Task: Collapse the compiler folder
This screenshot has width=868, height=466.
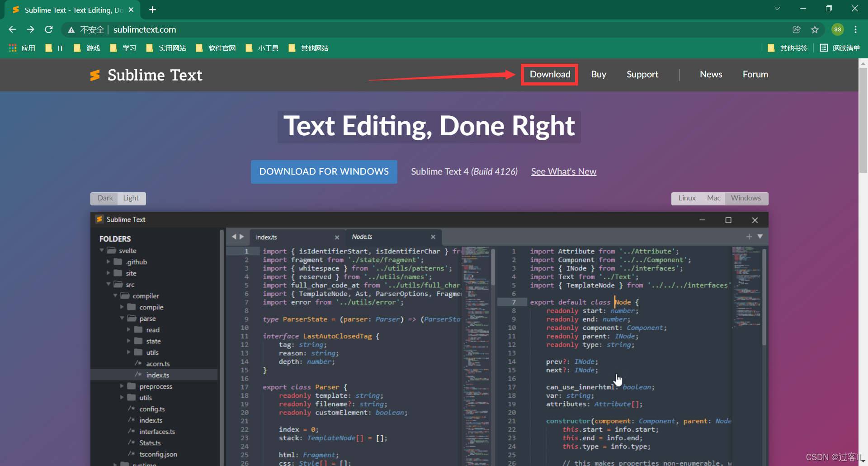Action: [115, 295]
